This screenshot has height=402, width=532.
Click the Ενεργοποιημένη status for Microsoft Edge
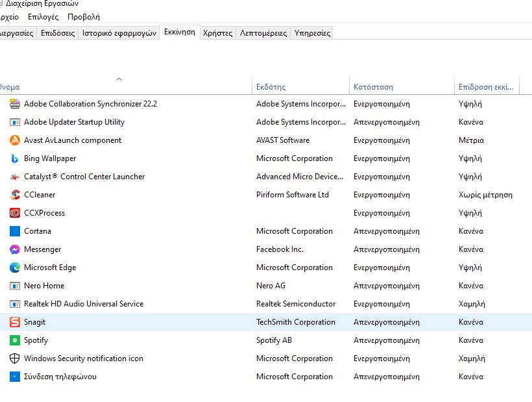click(381, 268)
